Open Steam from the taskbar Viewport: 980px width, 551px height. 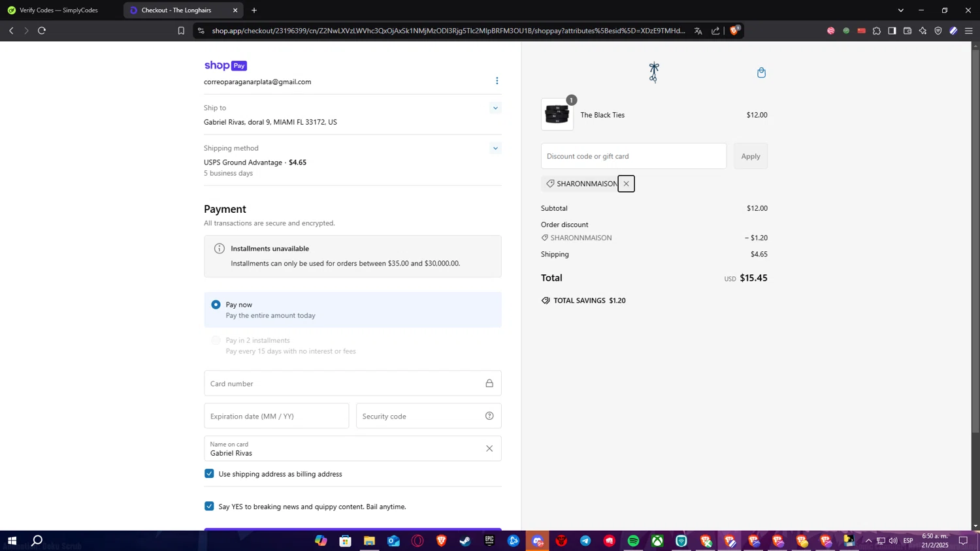[x=465, y=541]
